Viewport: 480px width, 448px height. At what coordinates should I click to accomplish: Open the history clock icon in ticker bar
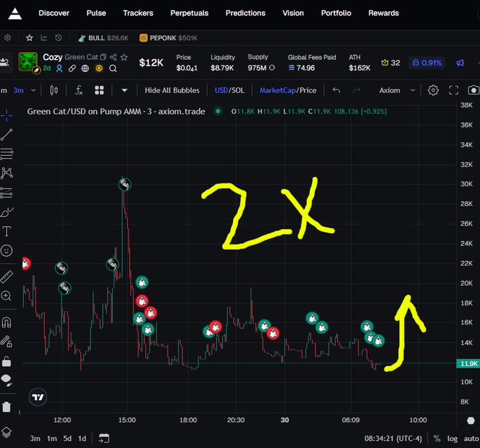tap(58, 37)
